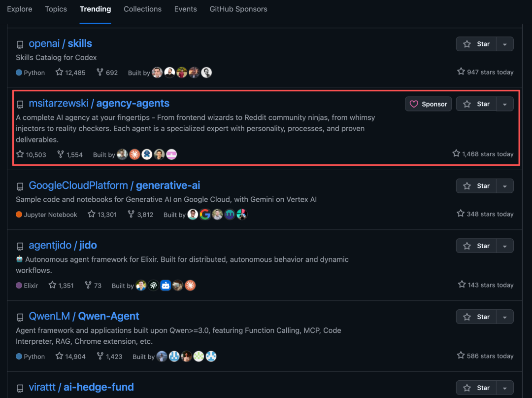The image size is (532, 398).
Task: Star the agency-agents repository
Action: (x=476, y=104)
